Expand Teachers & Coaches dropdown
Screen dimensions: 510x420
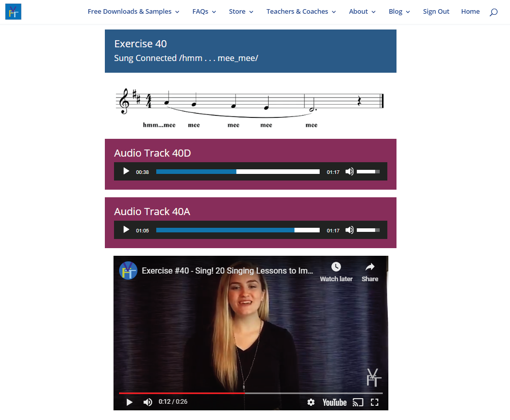coord(301,12)
